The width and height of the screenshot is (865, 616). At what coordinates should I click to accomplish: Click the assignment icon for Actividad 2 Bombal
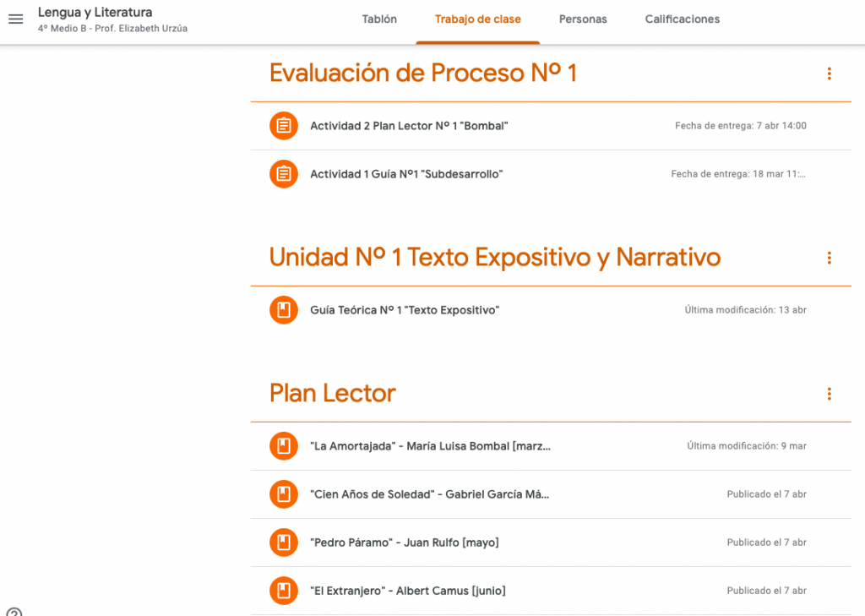coord(284,126)
